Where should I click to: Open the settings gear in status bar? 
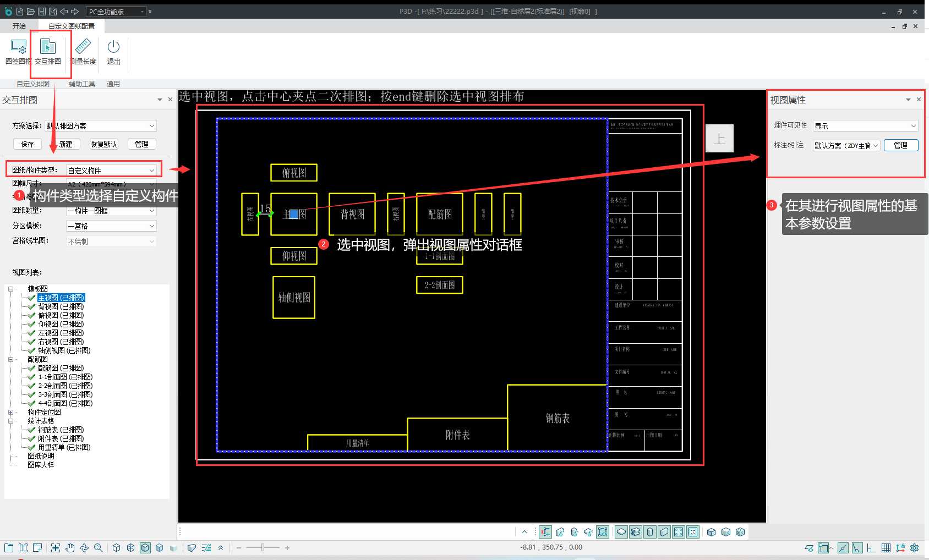(915, 548)
